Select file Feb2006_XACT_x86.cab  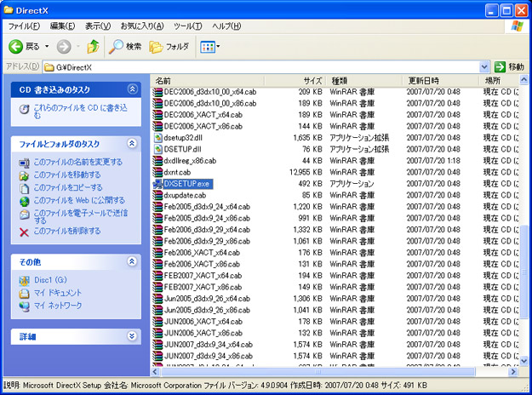(x=202, y=265)
